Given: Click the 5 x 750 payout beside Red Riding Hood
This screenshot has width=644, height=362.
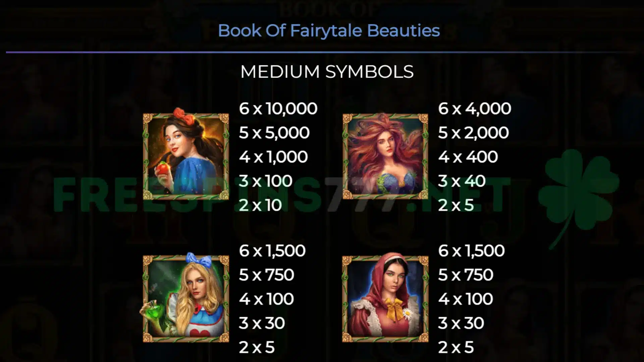Looking at the screenshot, I should (466, 275).
